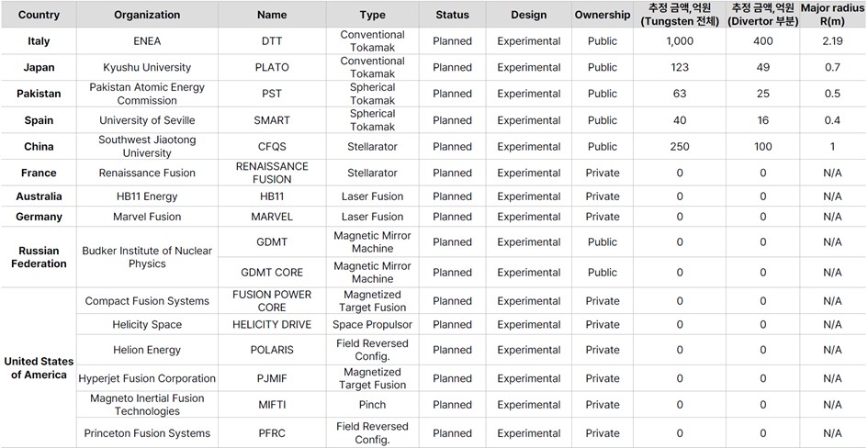Select the Princeton Fusion Systems cell
This screenshot has width=868, height=448.
click(147, 433)
